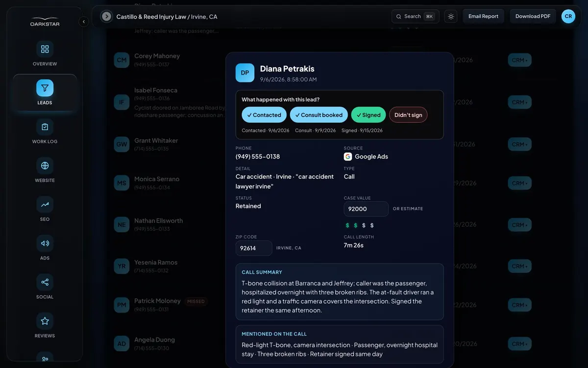Image resolution: width=588 pixels, height=368 pixels.
Task: Open the Ads megaphone icon
Action: pyautogui.click(x=45, y=243)
